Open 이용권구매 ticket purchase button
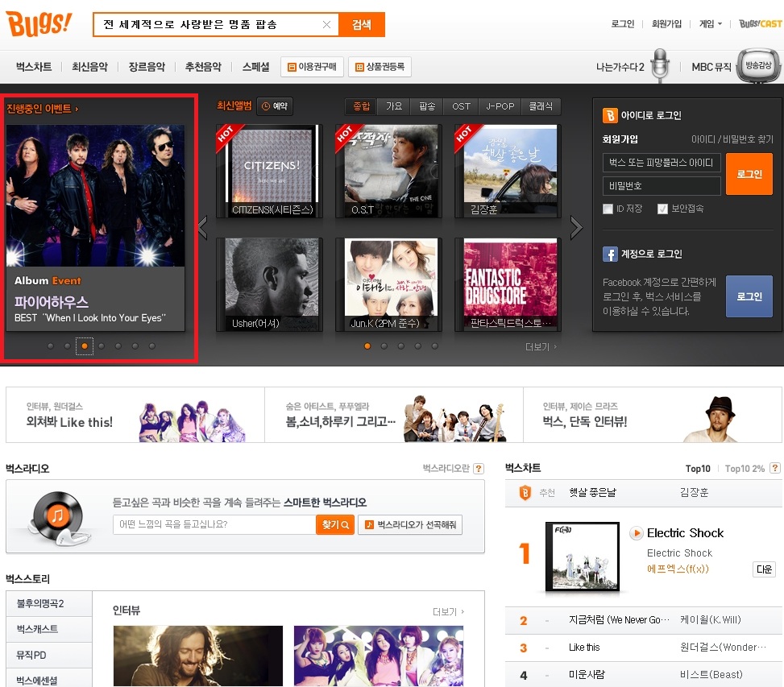Screen dimensions: 784x687 [x=313, y=67]
